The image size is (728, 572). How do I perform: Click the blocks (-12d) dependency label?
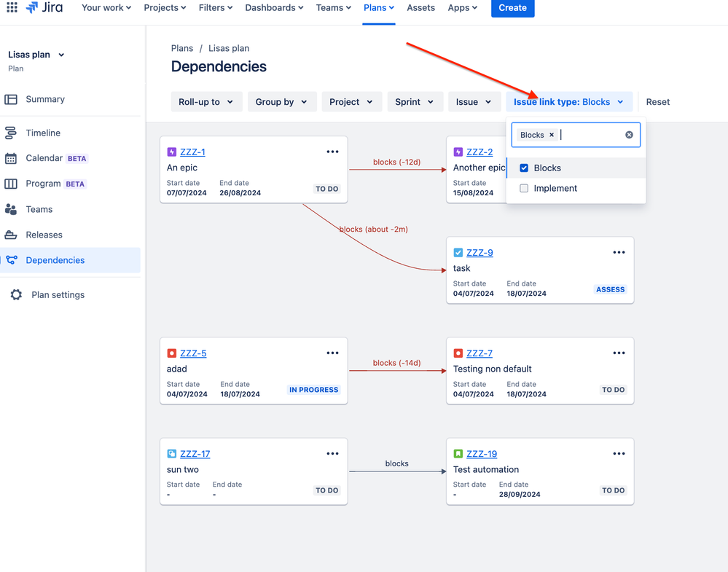396,162
